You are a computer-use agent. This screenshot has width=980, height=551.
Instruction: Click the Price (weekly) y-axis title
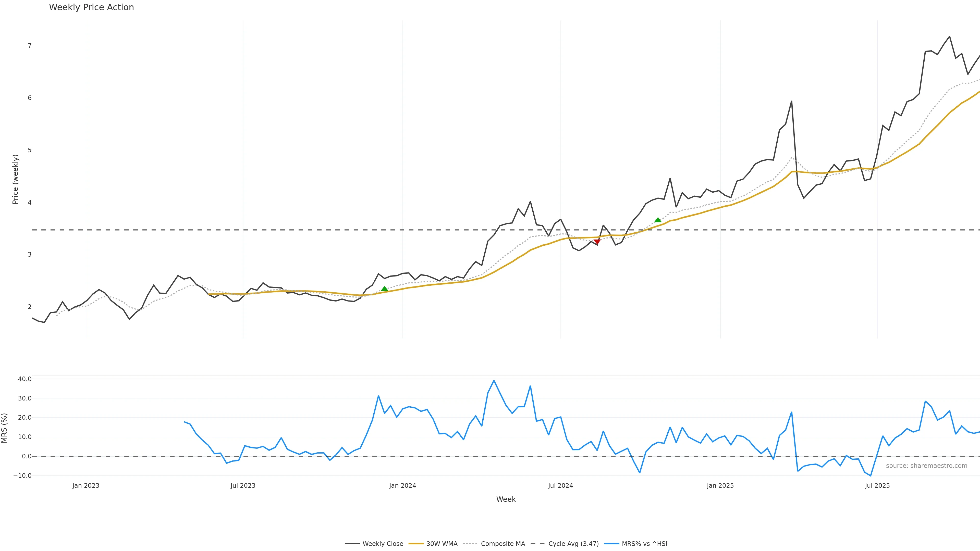point(15,179)
